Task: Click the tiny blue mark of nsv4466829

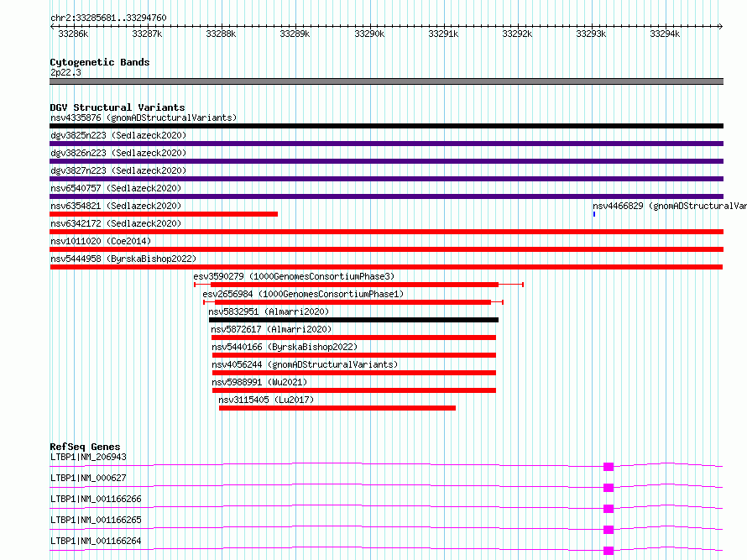Action: pyautogui.click(x=594, y=214)
